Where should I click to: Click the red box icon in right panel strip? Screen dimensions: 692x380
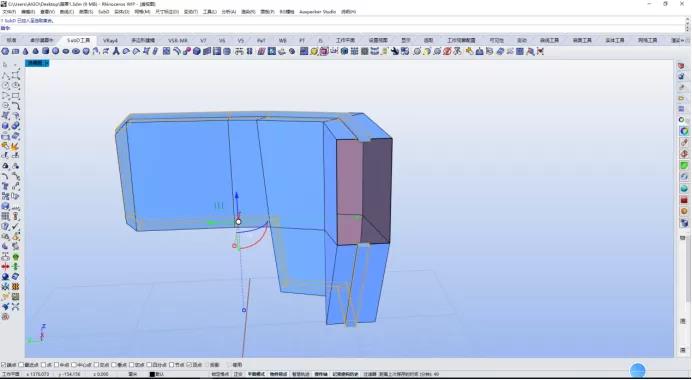[x=684, y=200]
